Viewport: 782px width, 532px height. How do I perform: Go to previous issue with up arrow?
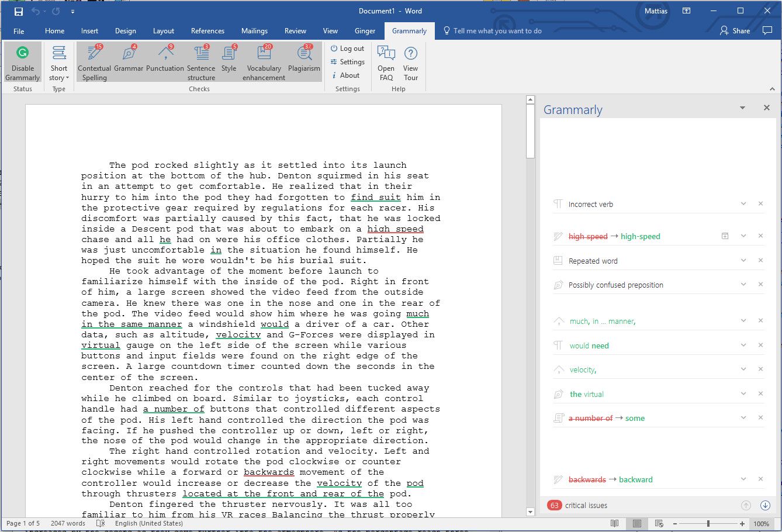[746, 506]
